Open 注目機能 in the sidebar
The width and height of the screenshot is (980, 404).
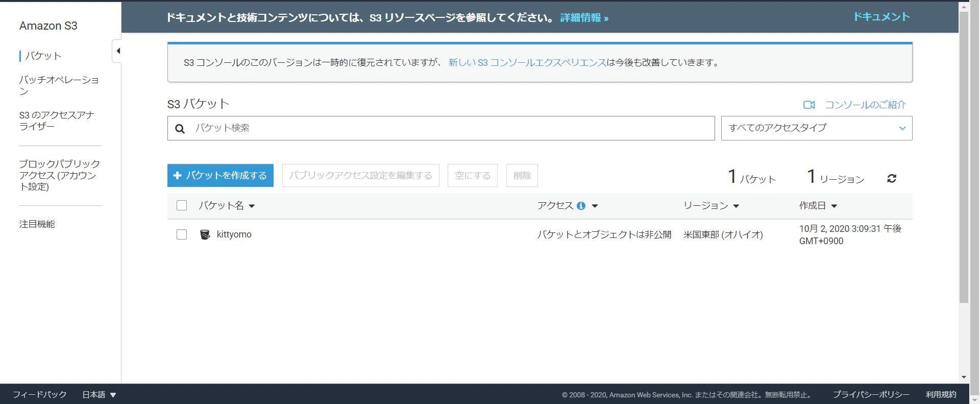pos(37,224)
